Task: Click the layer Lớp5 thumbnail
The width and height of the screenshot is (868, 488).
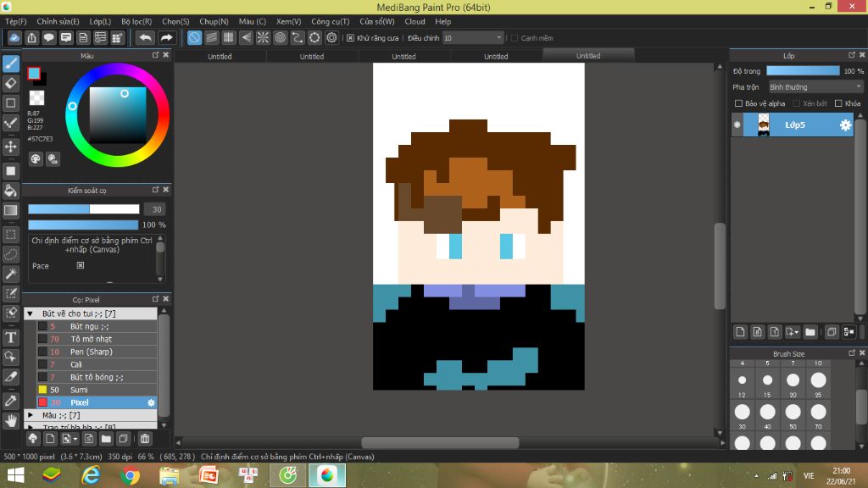Action: (764, 125)
